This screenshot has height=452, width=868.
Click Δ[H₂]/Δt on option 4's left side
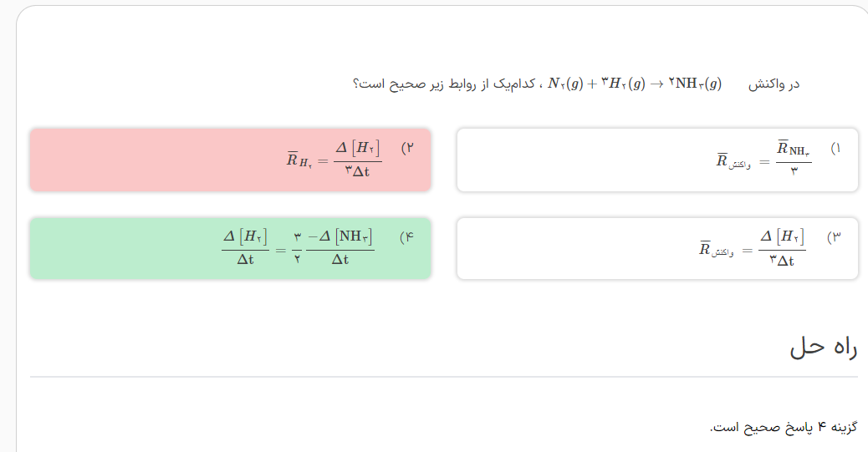point(245,248)
